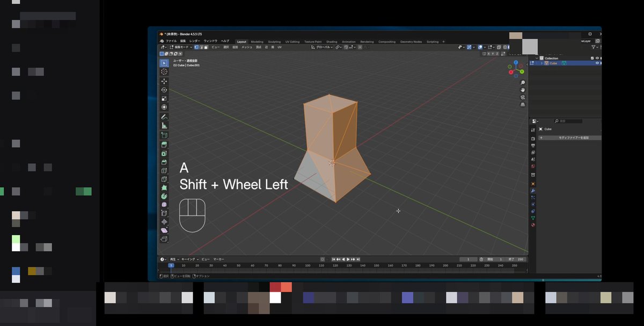
Task: Open グローバル transform orientation dropdown
Action: 322,47
